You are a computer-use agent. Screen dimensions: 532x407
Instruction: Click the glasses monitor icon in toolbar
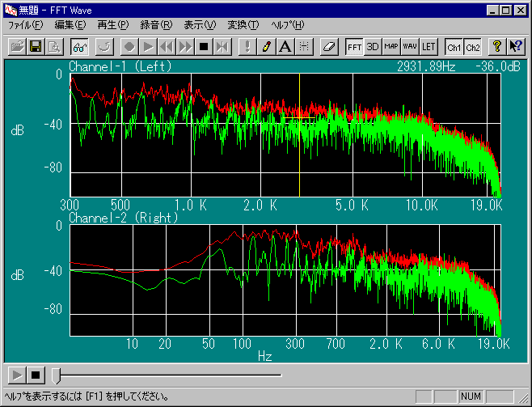[79, 46]
